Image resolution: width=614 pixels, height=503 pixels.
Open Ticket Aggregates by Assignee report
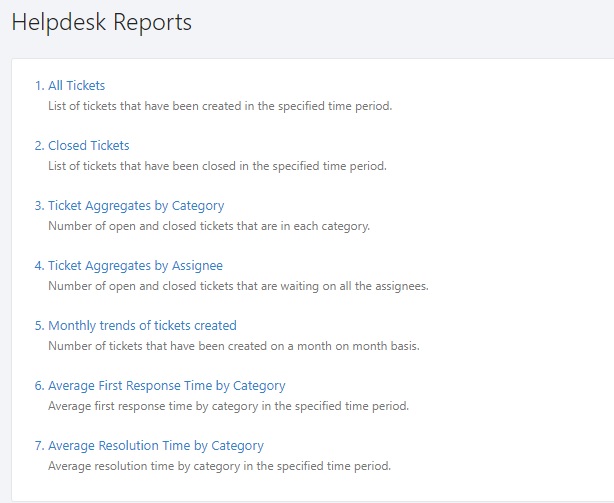coord(128,266)
